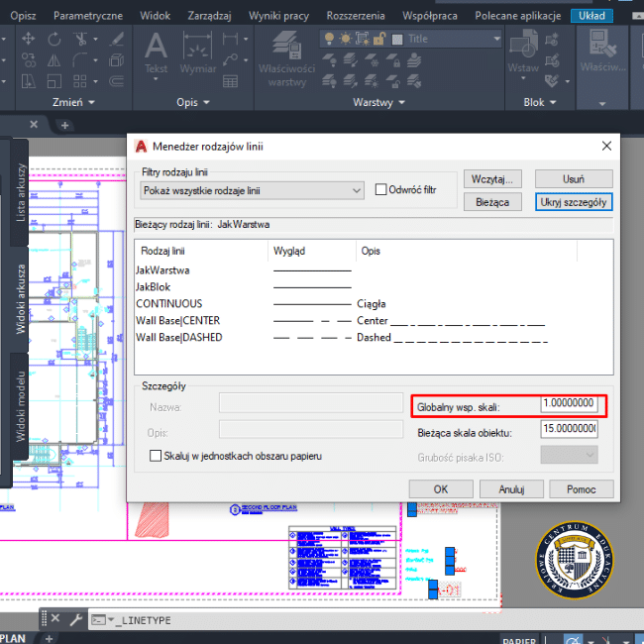
Task: Open the Zarządzaj ribbon tab
Action: [209, 16]
